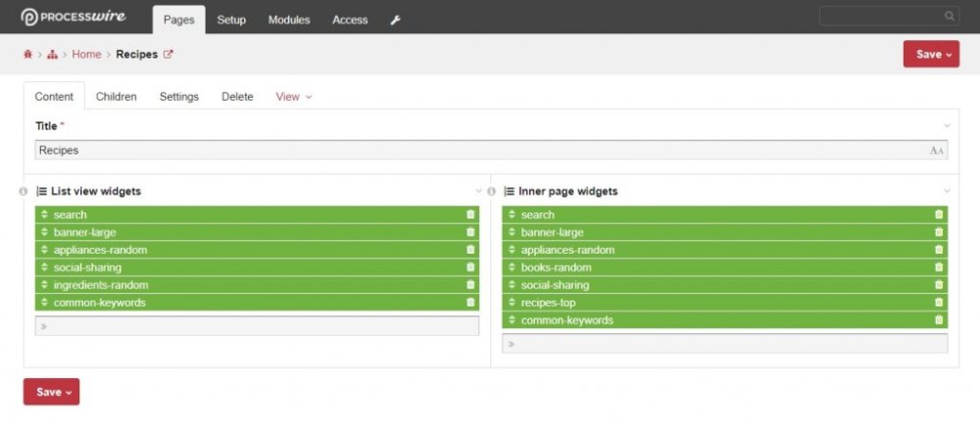Collapse the Title field with its chevron
Screen dimensions: 980x425
tap(947, 125)
